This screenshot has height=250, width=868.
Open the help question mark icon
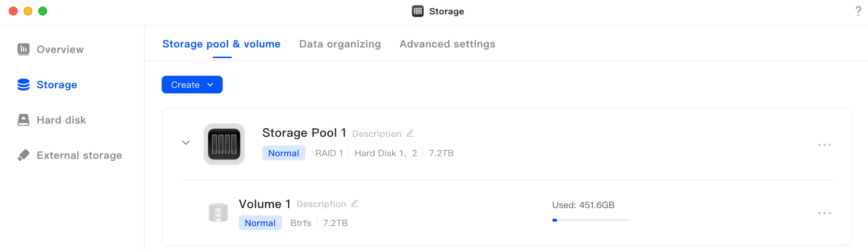[858, 11]
